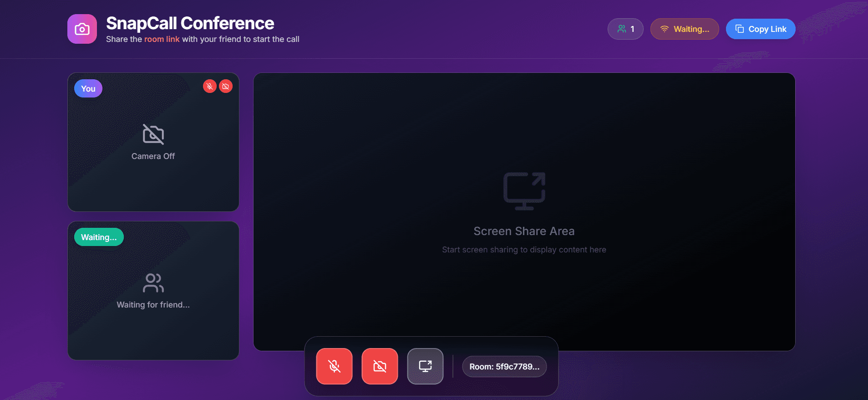This screenshot has height=400, width=868.
Task: Unmute microphone in bottom control bar
Action: pyautogui.click(x=335, y=366)
